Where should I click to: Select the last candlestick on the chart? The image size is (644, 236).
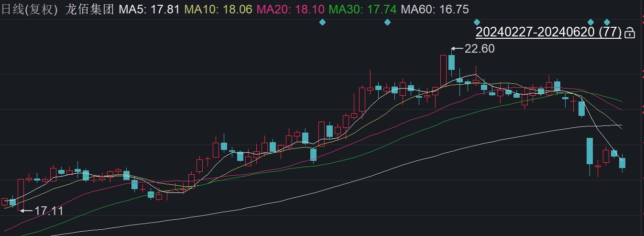click(x=622, y=163)
